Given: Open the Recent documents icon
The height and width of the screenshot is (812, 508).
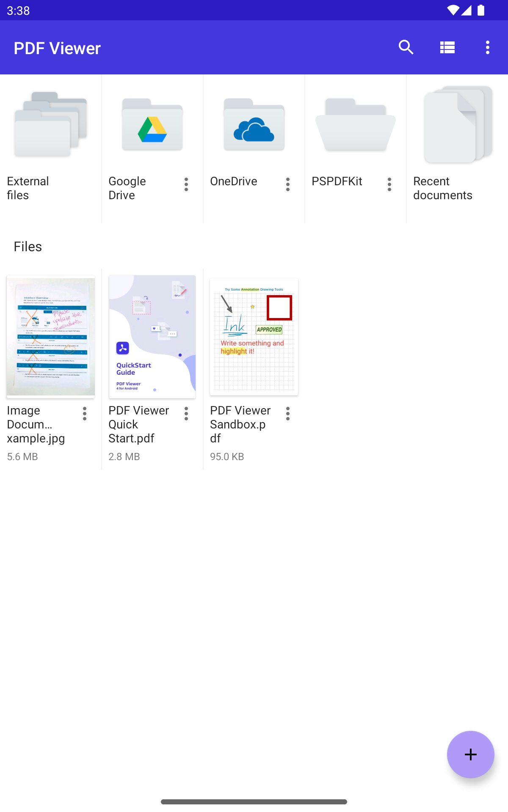Looking at the screenshot, I should (x=458, y=124).
